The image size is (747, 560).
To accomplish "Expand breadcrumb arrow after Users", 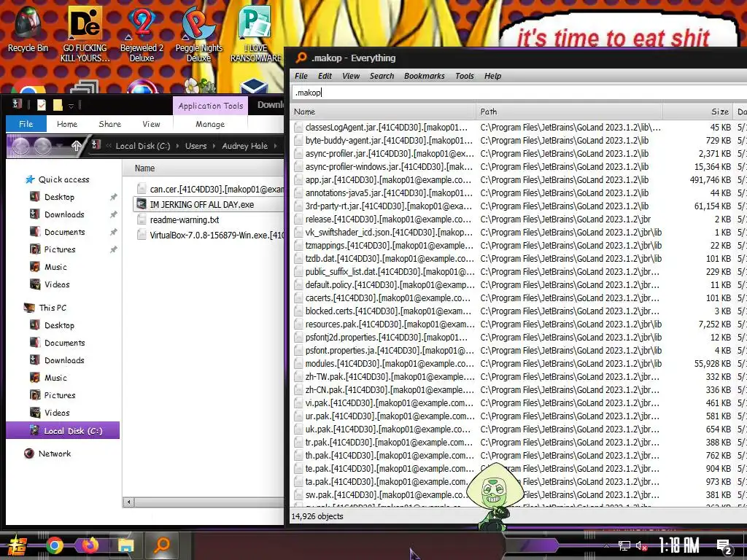I will tap(214, 146).
